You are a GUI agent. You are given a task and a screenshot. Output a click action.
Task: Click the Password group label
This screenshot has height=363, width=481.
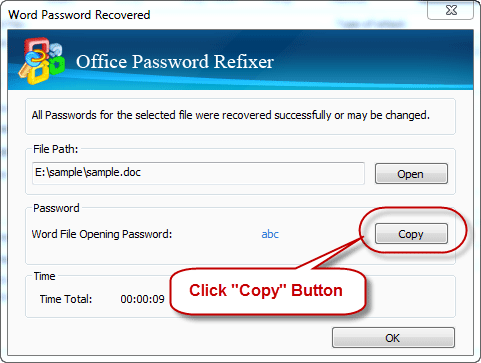pos(56,208)
